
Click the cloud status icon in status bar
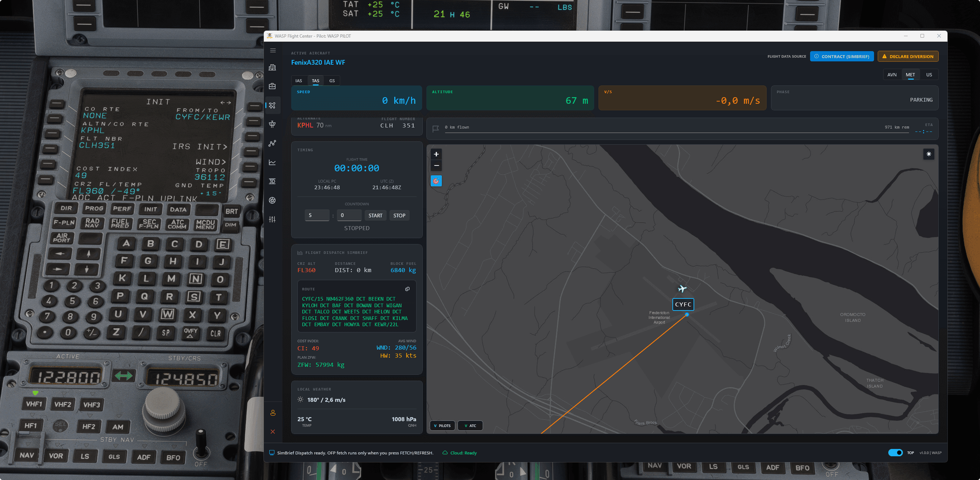(x=445, y=453)
